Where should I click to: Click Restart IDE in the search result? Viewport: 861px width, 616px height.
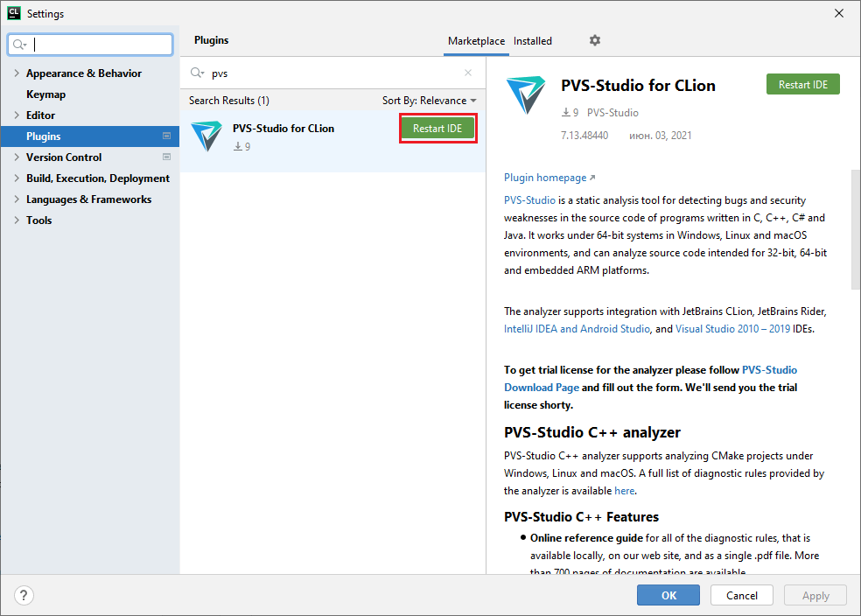[x=437, y=129]
